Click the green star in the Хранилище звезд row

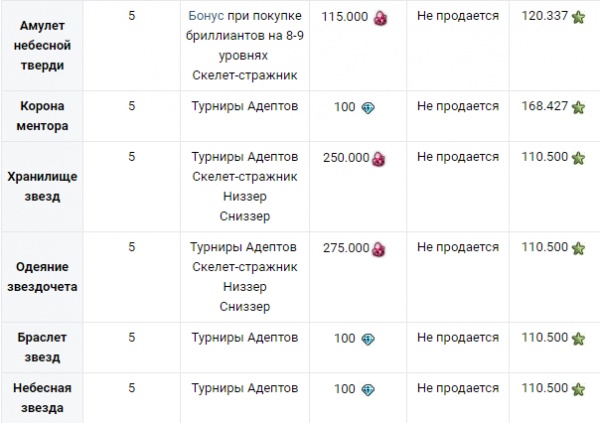tap(578, 158)
